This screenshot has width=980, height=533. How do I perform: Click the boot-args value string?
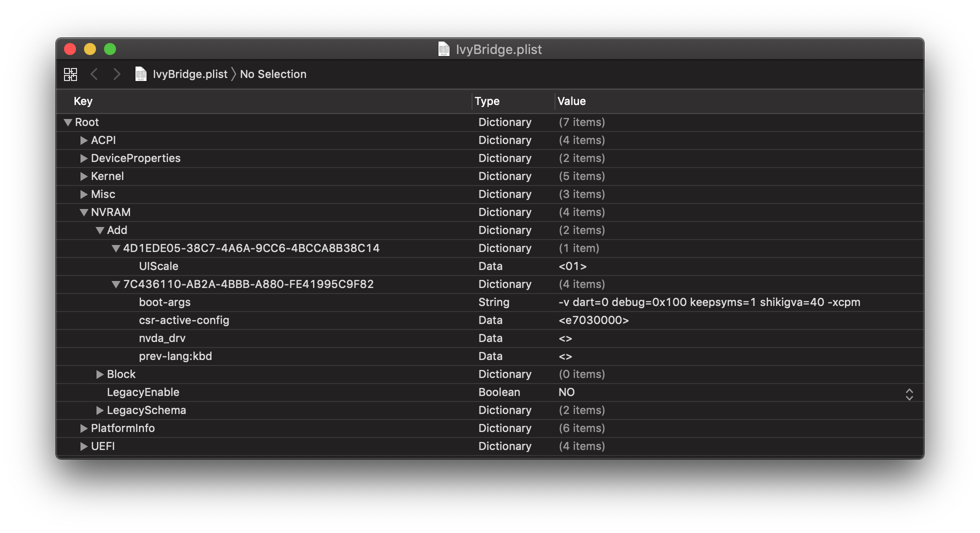click(709, 302)
